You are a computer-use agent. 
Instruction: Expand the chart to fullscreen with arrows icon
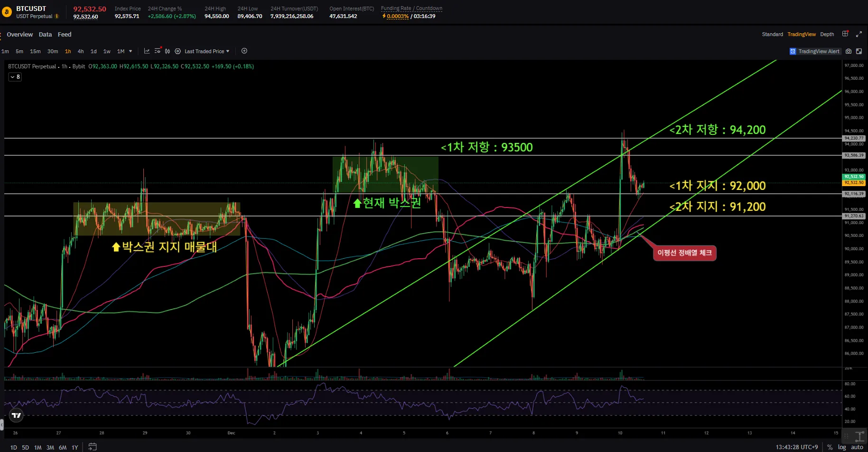859,34
